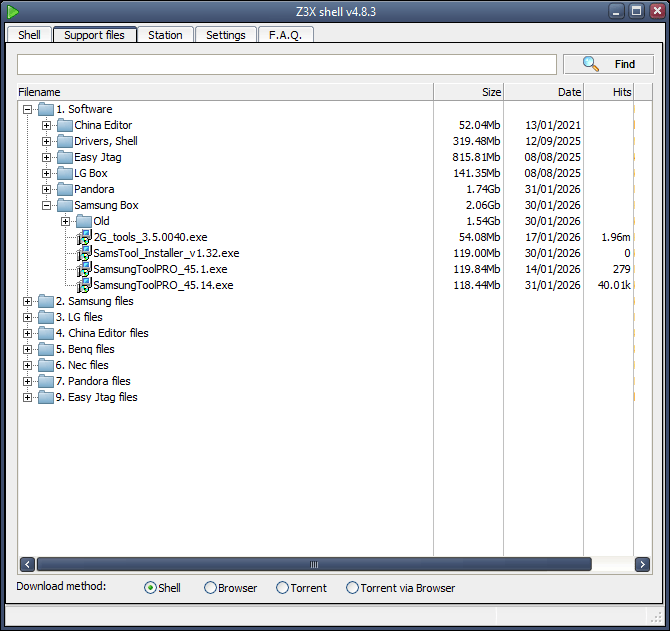Click the 13/01/2021 date of China Editor
The image size is (670, 631).
click(x=553, y=126)
